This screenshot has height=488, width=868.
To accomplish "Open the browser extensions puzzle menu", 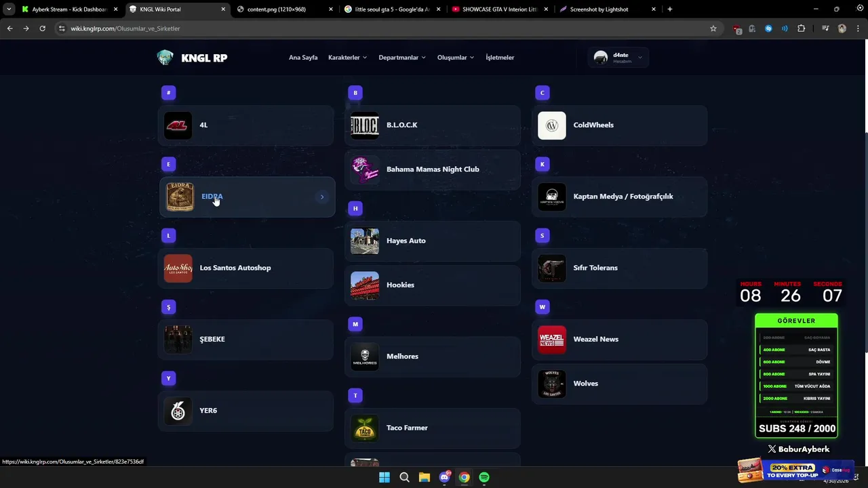I will click(x=802, y=28).
